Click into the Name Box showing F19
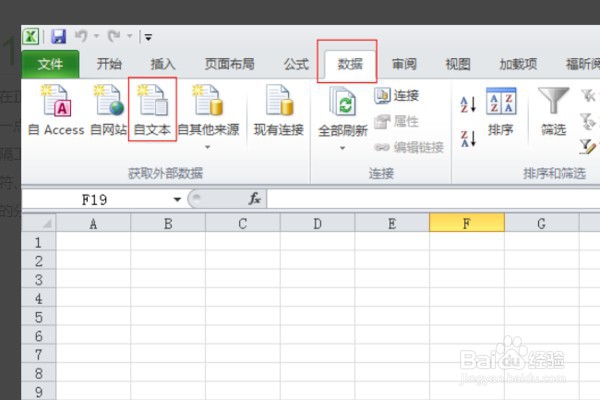600x400 pixels. point(95,199)
